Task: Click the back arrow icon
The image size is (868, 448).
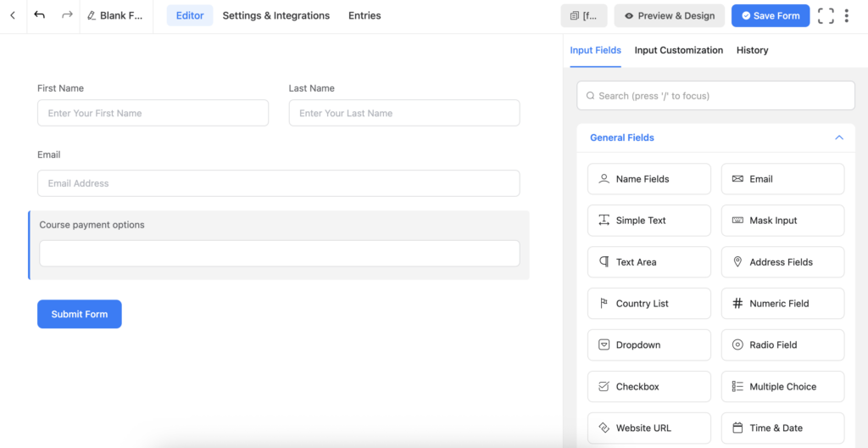Action: [13, 15]
